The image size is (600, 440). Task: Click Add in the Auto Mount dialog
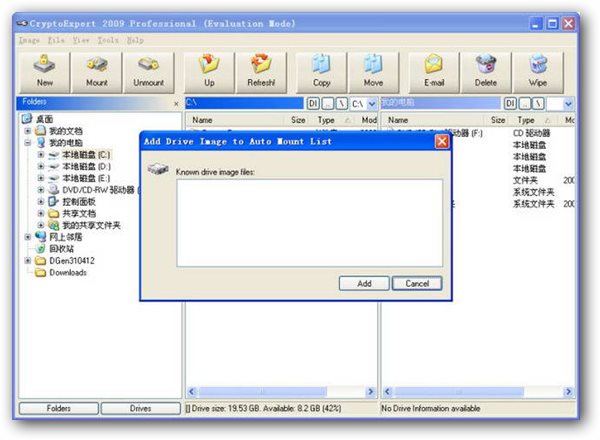click(364, 284)
